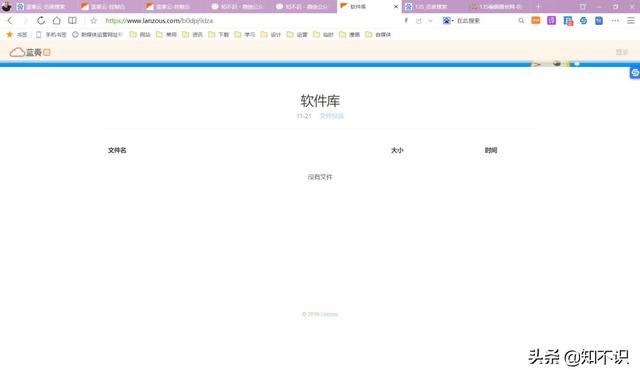This screenshot has width=640, height=376.
Task: Click the 没有文件 empty message
Action: 320,177
